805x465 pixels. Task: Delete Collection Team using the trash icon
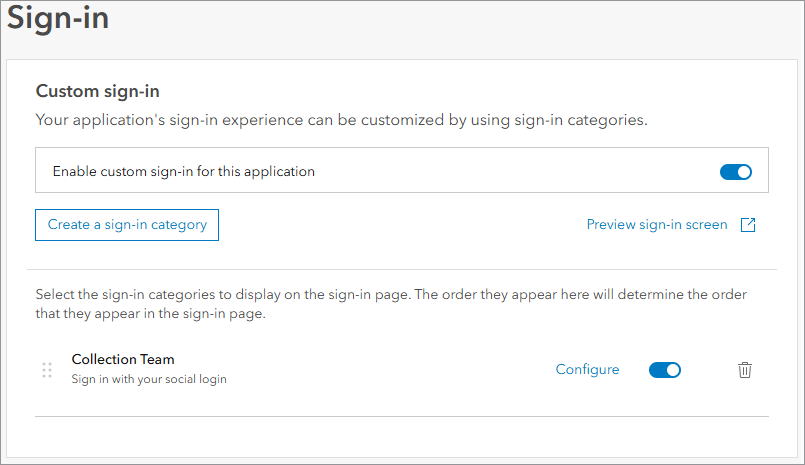click(x=745, y=370)
